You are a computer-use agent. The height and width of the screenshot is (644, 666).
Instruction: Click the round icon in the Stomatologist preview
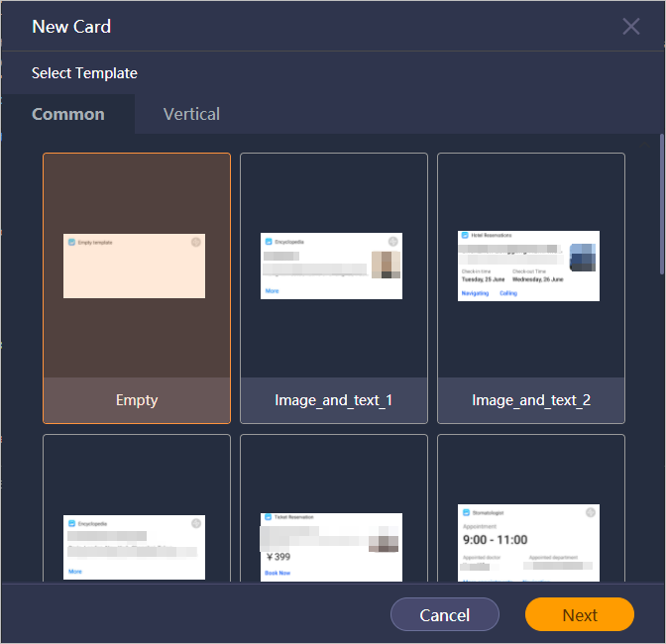tap(591, 512)
